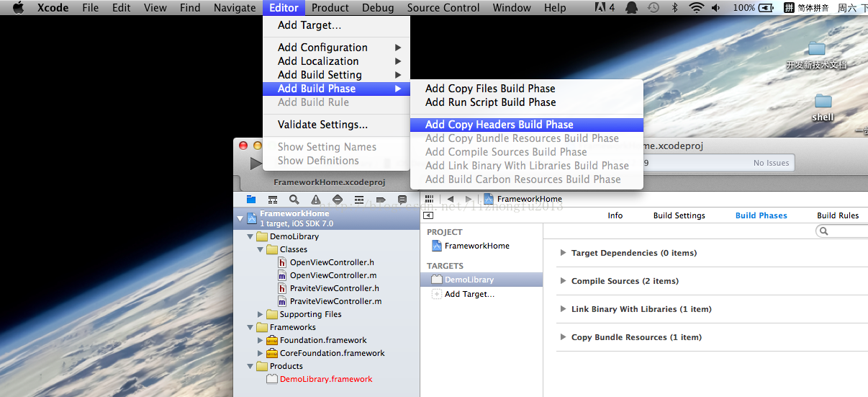Select DemoLibrary.framework product
The height and width of the screenshot is (397, 868).
pos(327,379)
